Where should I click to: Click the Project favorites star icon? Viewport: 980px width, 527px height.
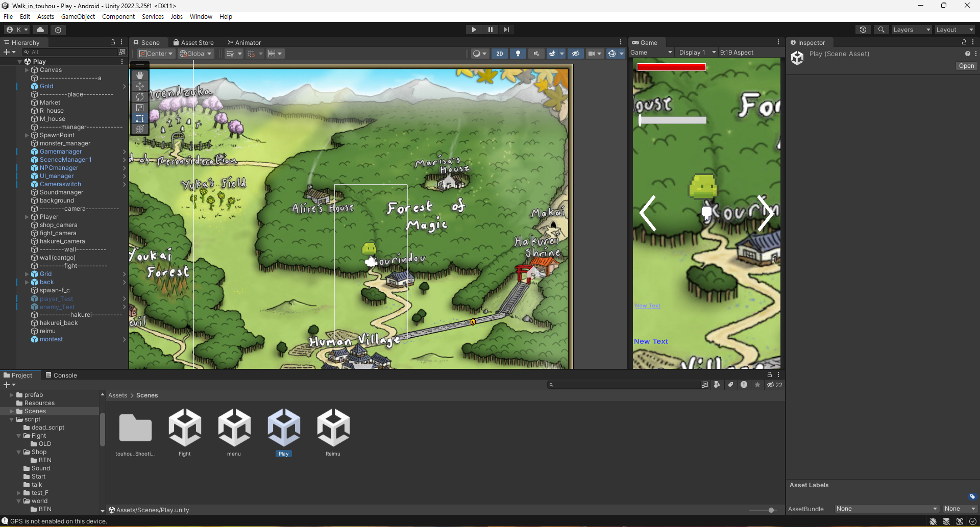[x=757, y=385]
